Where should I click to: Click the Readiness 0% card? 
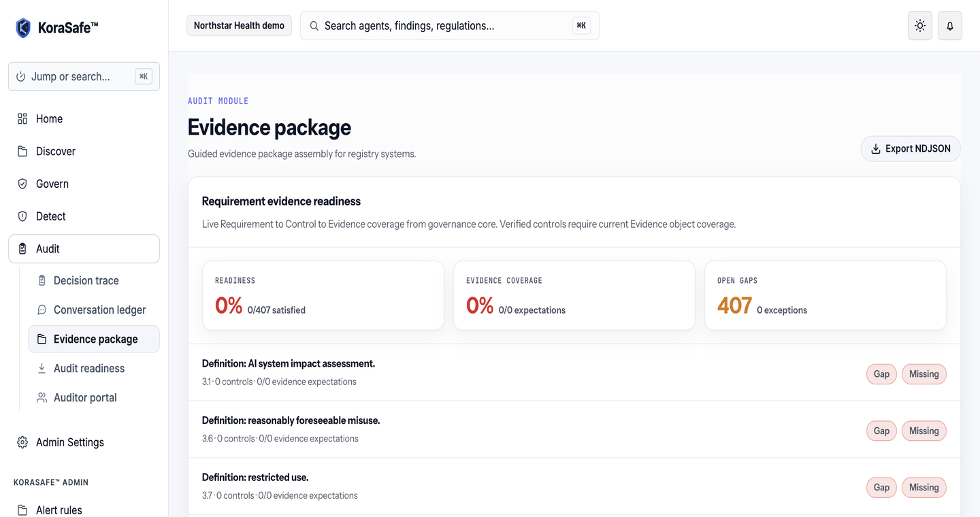click(323, 296)
